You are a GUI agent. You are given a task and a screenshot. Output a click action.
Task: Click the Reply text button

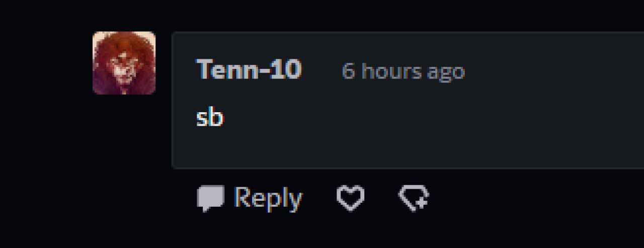click(x=268, y=198)
